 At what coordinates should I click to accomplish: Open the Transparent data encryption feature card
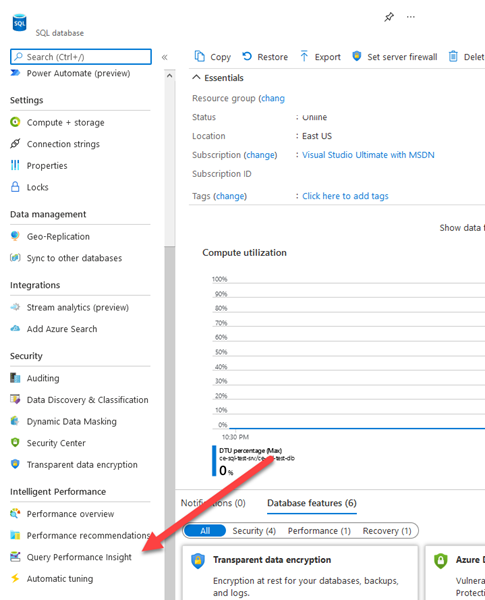(300, 573)
